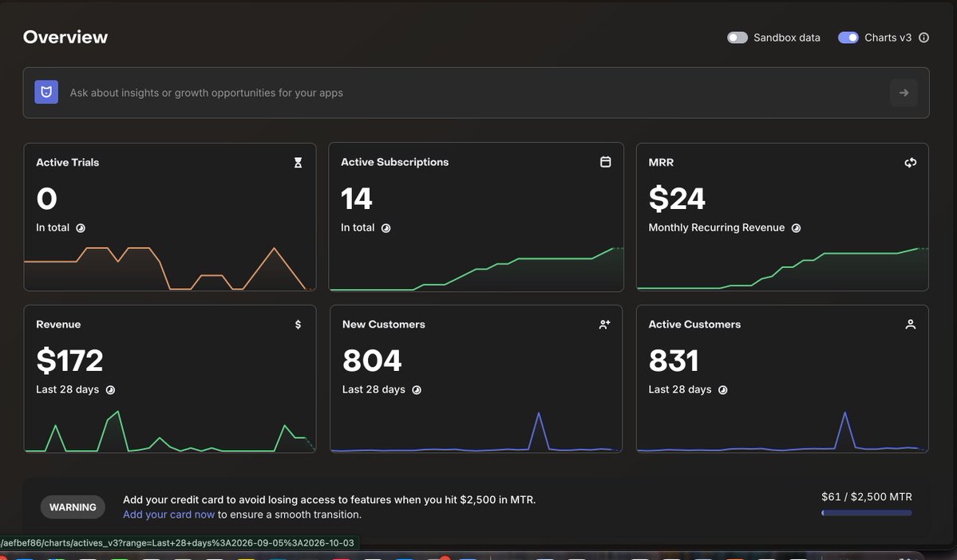Click the 0 active trials value
This screenshot has height=560, width=957.
(46, 199)
